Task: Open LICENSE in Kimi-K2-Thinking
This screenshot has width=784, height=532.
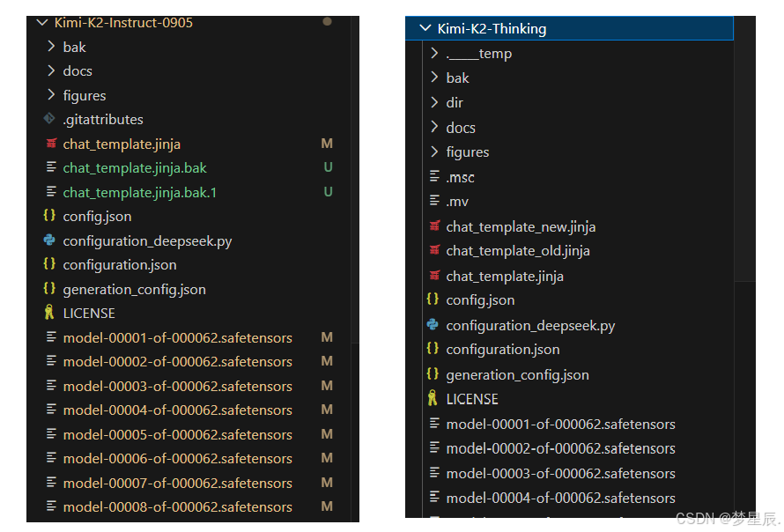Action: coord(472,399)
